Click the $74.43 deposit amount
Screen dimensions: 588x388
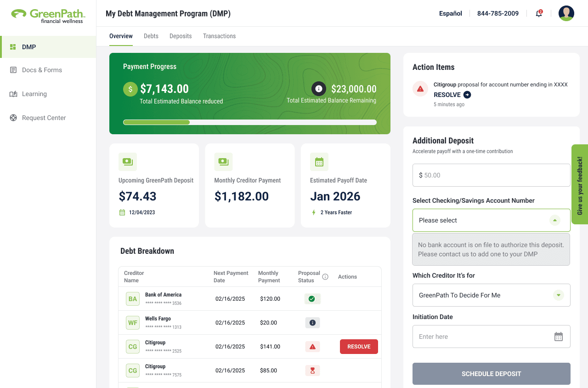click(137, 196)
